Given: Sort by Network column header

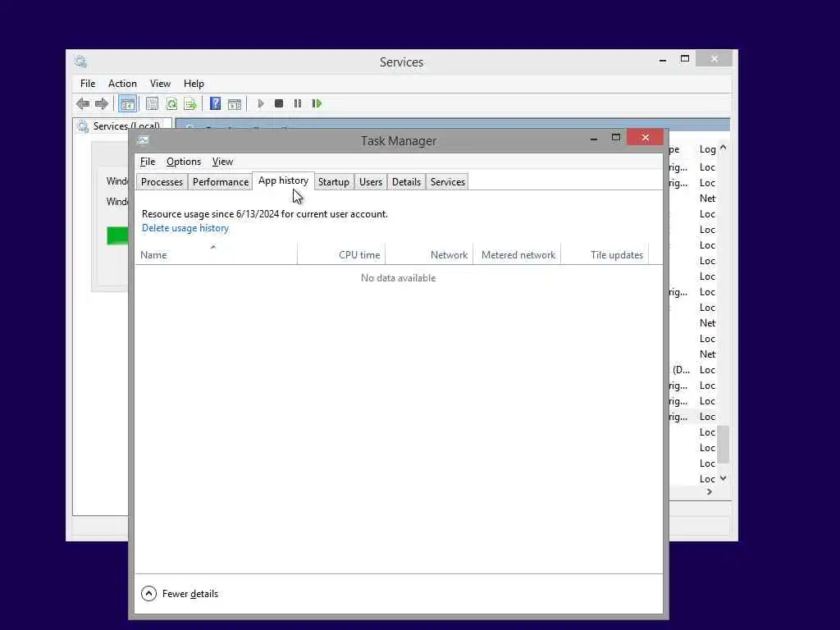Looking at the screenshot, I should 429,255.
